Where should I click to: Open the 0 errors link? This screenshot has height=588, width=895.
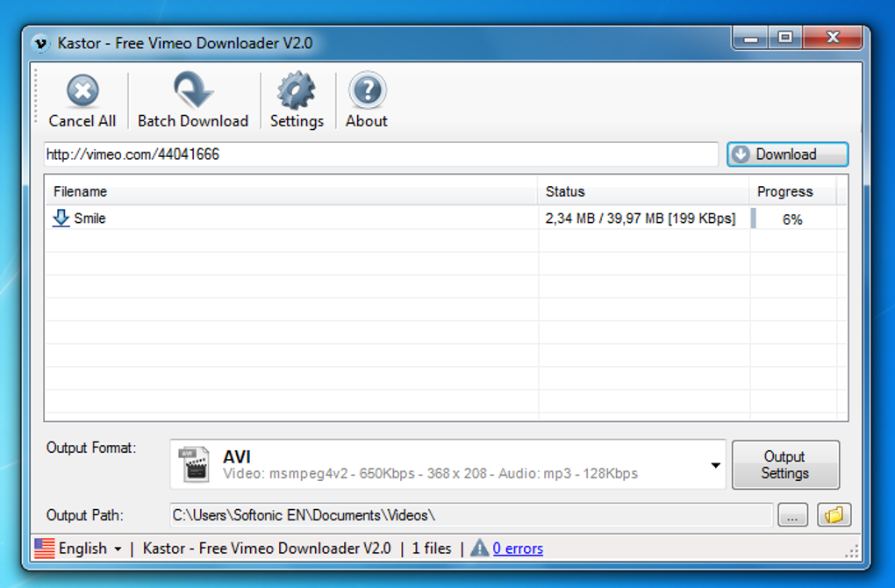tap(518, 549)
